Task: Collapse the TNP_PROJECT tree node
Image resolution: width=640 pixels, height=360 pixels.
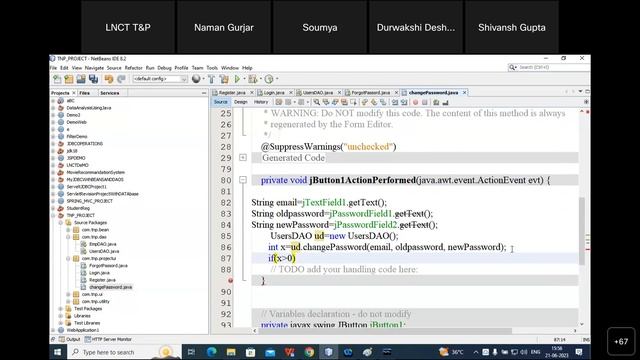Action: pyautogui.click(x=53, y=215)
